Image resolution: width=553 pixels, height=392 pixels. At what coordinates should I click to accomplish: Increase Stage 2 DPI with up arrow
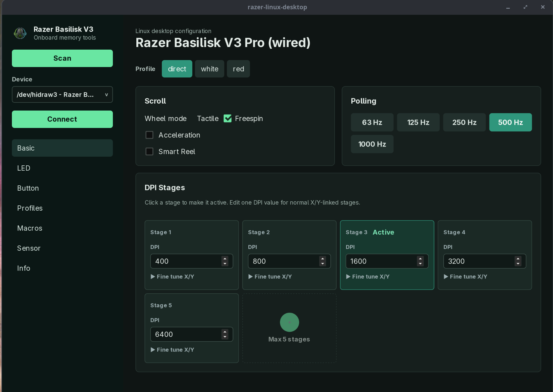pos(323,259)
